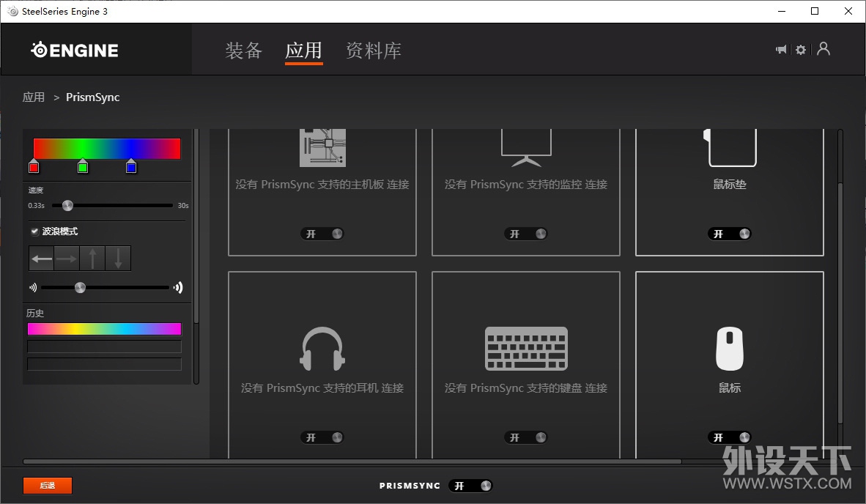Apply the rainbow preset under 历史
The image size is (866, 504).
(x=104, y=330)
